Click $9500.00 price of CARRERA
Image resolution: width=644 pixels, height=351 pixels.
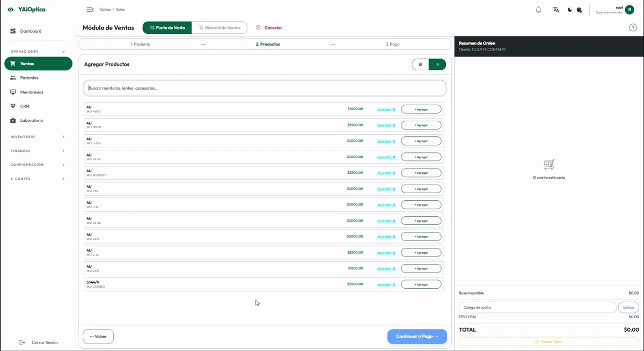point(355,284)
